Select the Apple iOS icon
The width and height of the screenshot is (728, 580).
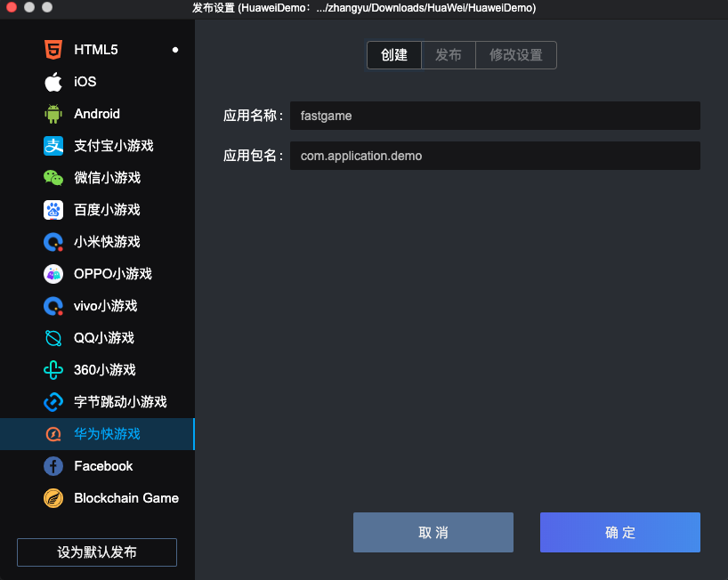pyautogui.click(x=53, y=82)
